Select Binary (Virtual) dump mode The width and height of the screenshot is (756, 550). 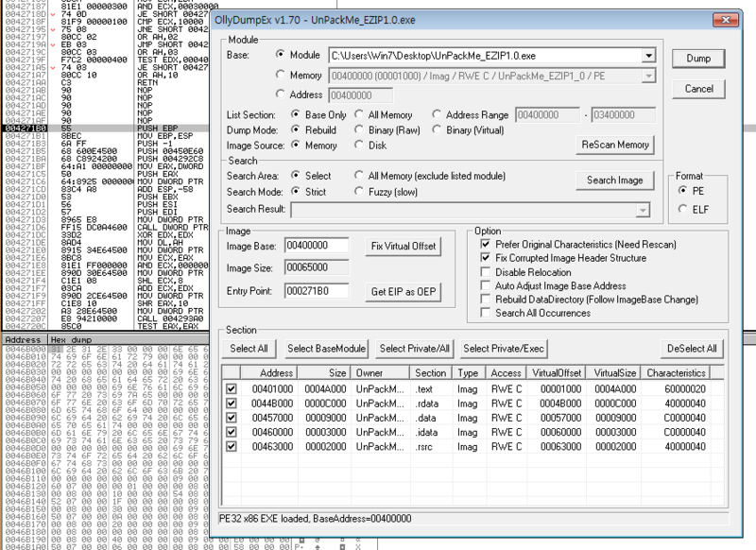point(437,129)
